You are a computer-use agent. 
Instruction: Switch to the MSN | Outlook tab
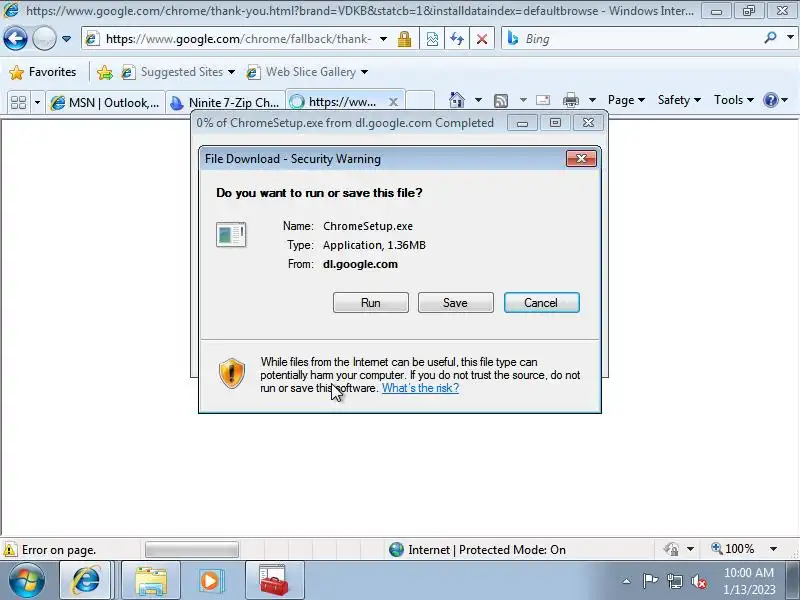[x=105, y=103]
